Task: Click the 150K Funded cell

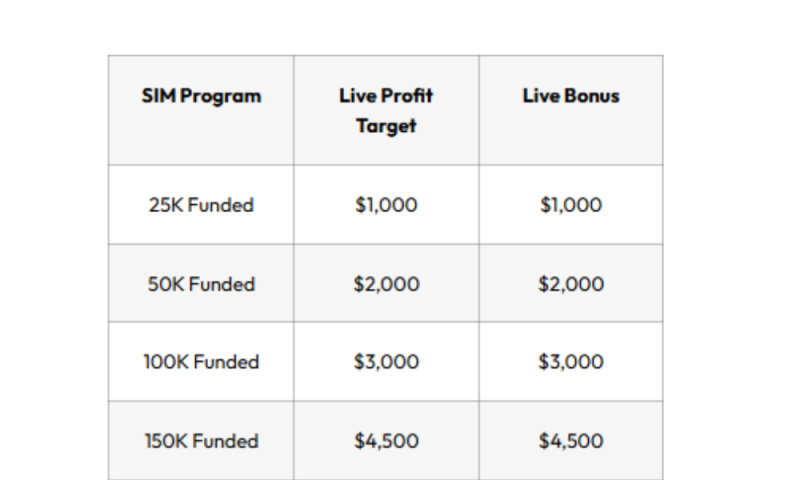Action: click(x=201, y=441)
